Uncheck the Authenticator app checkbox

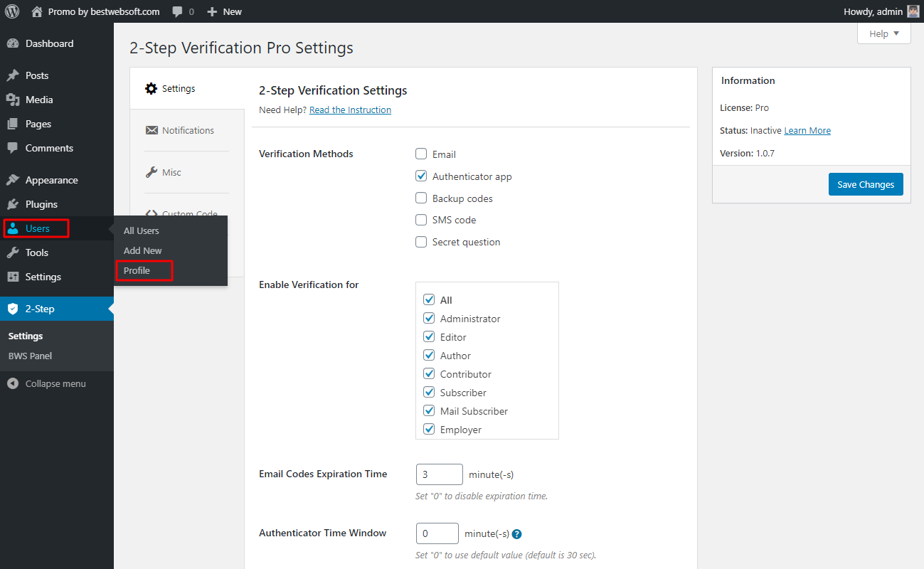421,176
